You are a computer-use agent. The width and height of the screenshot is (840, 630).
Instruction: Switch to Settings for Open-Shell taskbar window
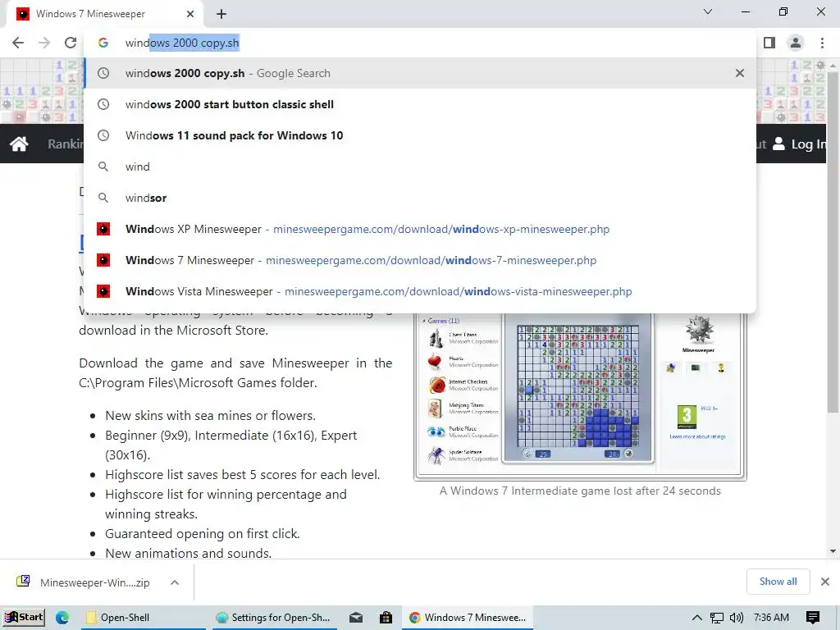[x=275, y=618]
